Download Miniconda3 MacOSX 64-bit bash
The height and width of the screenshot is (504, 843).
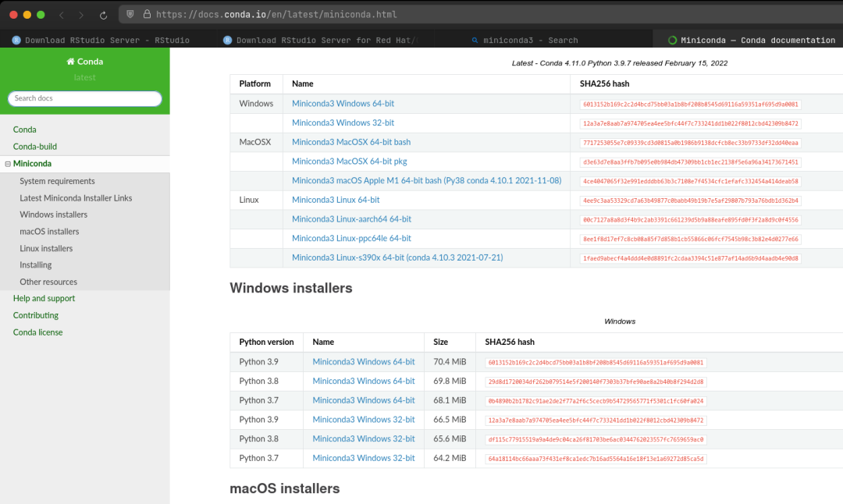pos(351,143)
